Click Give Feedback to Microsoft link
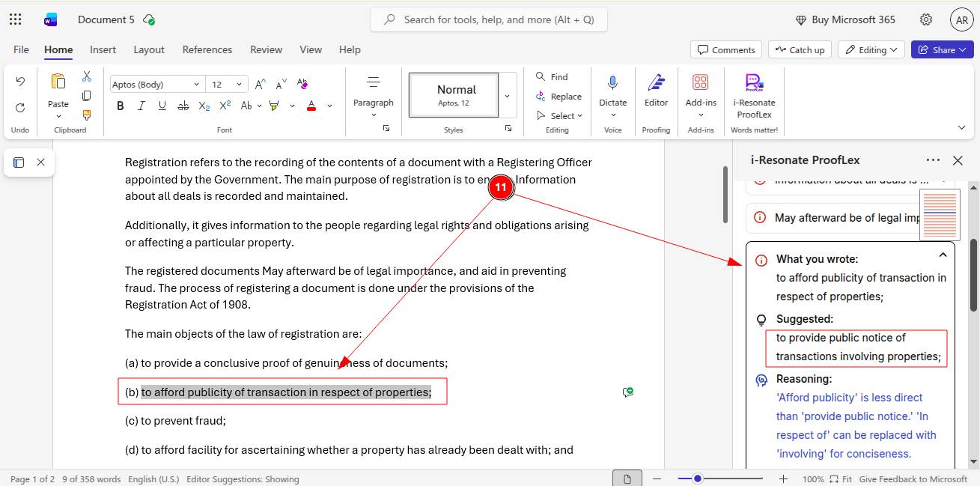The width and height of the screenshot is (980, 486). click(x=913, y=479)
